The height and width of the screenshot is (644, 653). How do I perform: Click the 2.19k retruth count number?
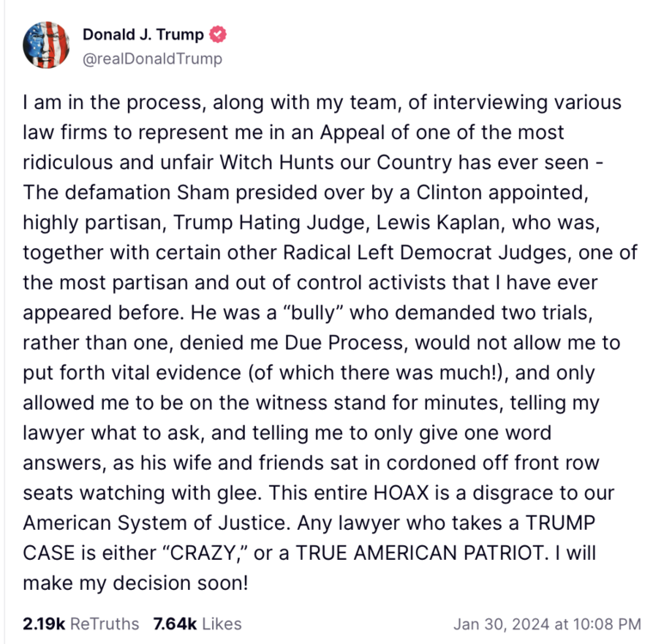point(43,624)
